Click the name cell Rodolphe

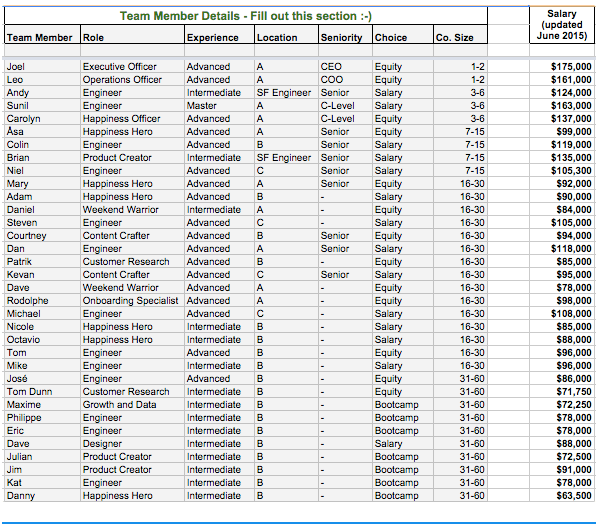coord(42,301)
